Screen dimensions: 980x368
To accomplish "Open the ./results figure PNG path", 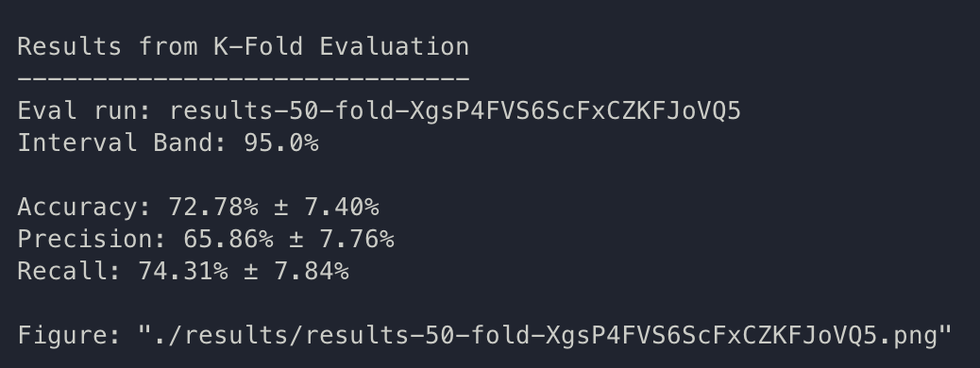I will coord(545,336).
